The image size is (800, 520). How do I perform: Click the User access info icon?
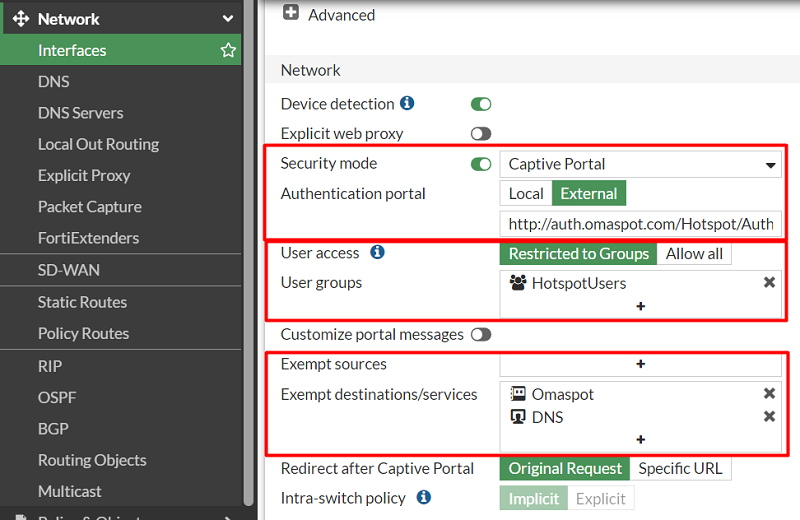click(x=377, y=252)
